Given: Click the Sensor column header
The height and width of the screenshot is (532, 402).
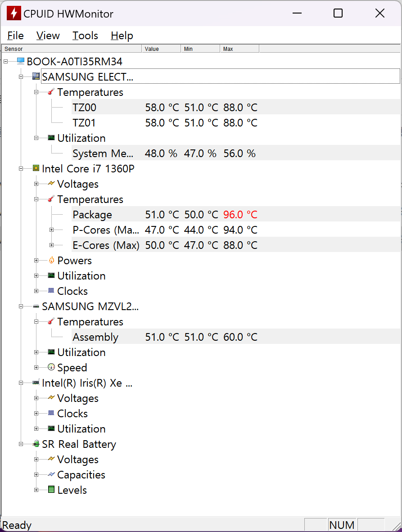Looking at the screenshot, I should [72, 49].
